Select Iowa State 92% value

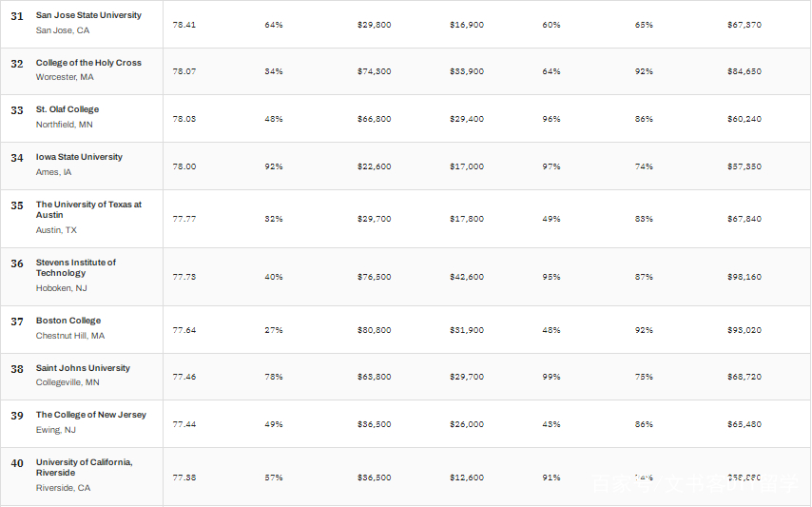click(274, 166)
